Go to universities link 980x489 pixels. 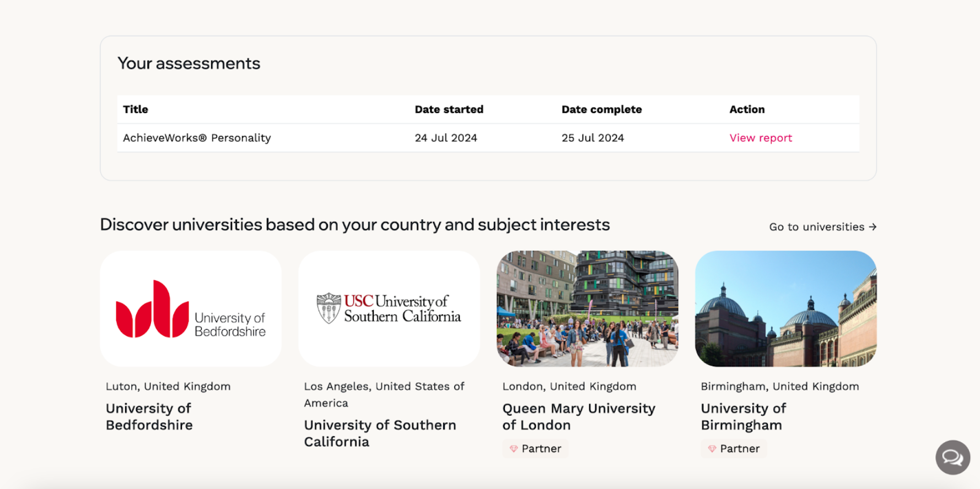(x=823, y=227)
